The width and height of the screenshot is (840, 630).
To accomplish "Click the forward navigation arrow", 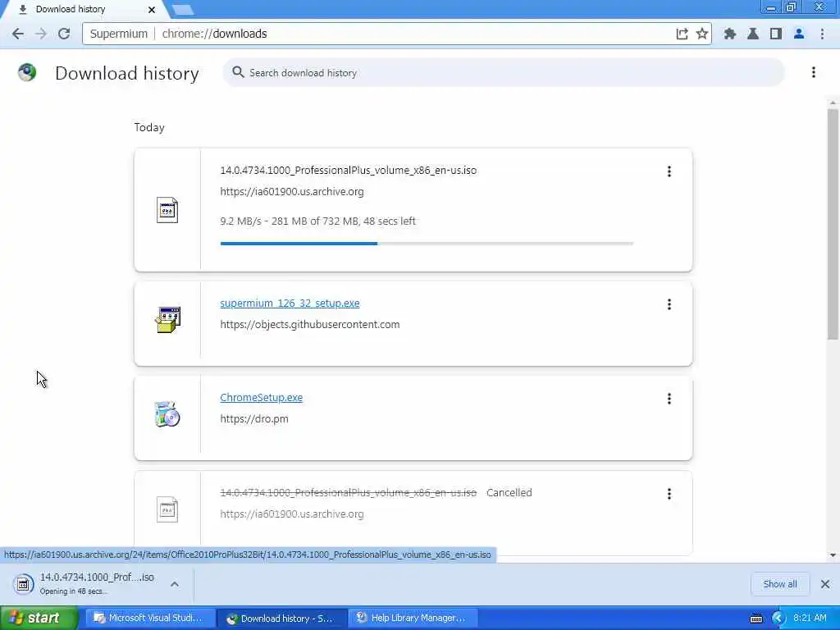I will coord(41,34).
